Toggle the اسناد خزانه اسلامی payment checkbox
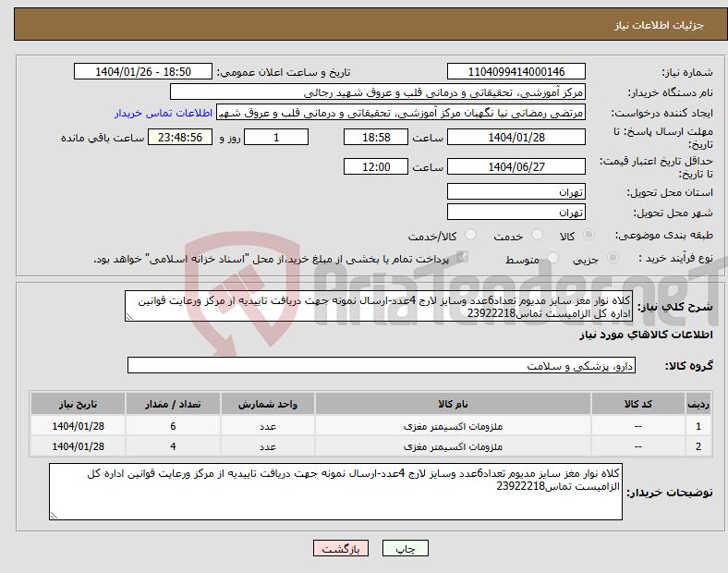 pos(462,257)
